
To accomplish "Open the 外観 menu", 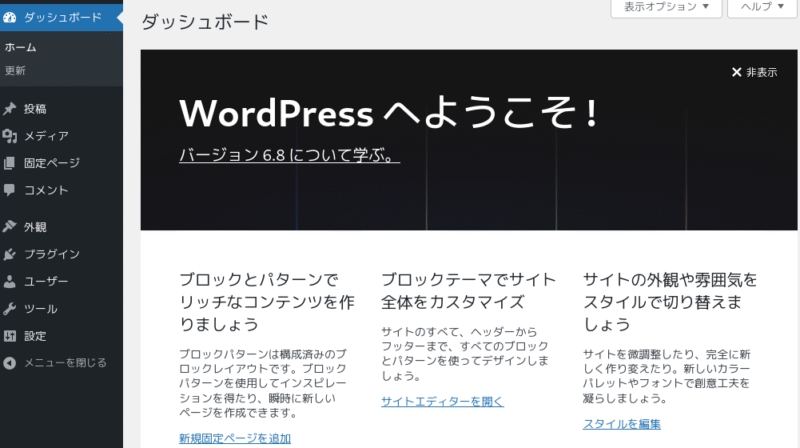I will click(61, 227).
